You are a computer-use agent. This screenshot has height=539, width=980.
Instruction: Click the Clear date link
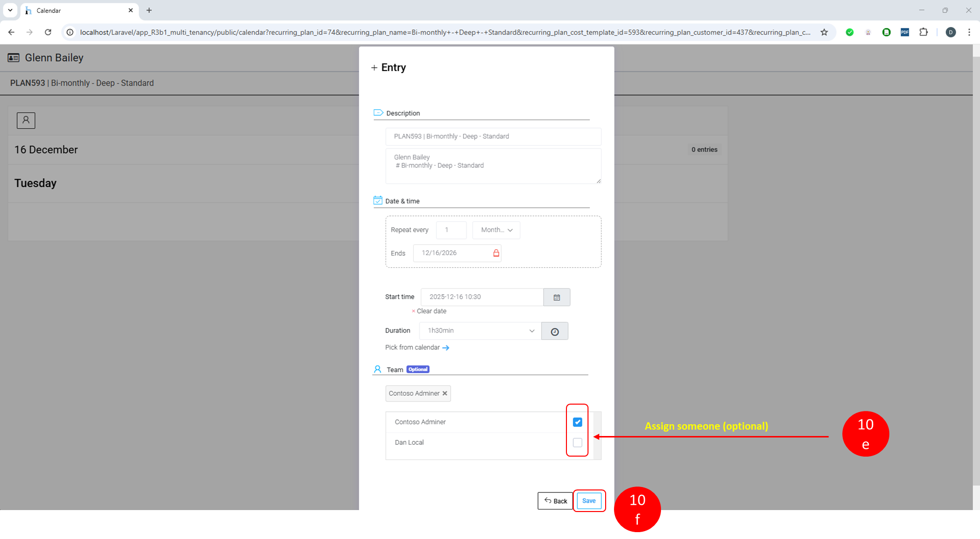(x=431, y=311)
